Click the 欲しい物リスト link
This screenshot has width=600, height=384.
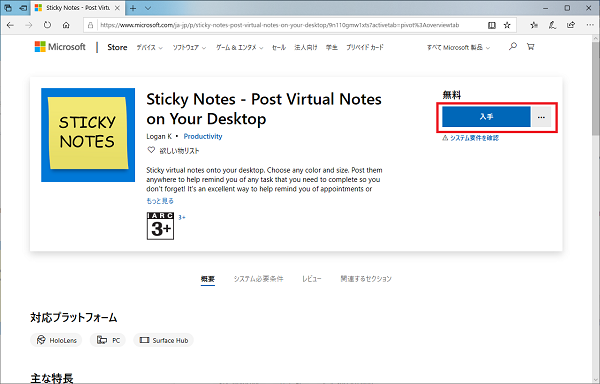pyautogui.click(x=179, y=151)
